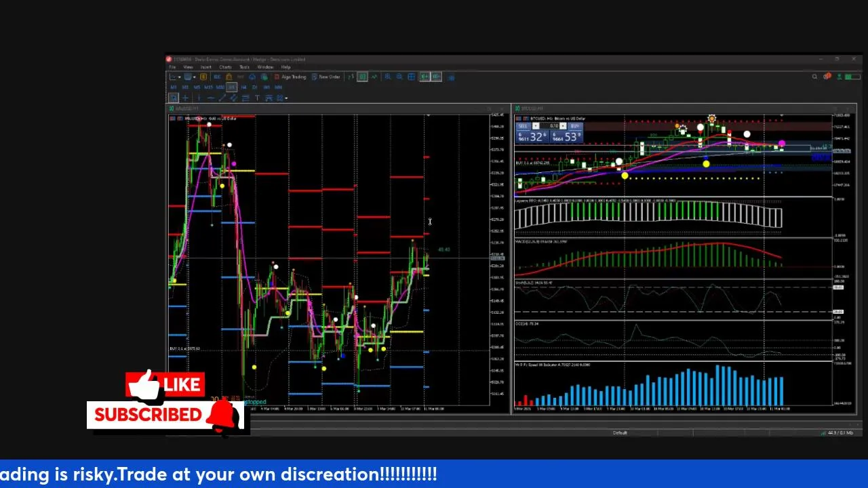Open the search magnifier icon
This screenshot has width=868, height=488.
coord(814,77)
